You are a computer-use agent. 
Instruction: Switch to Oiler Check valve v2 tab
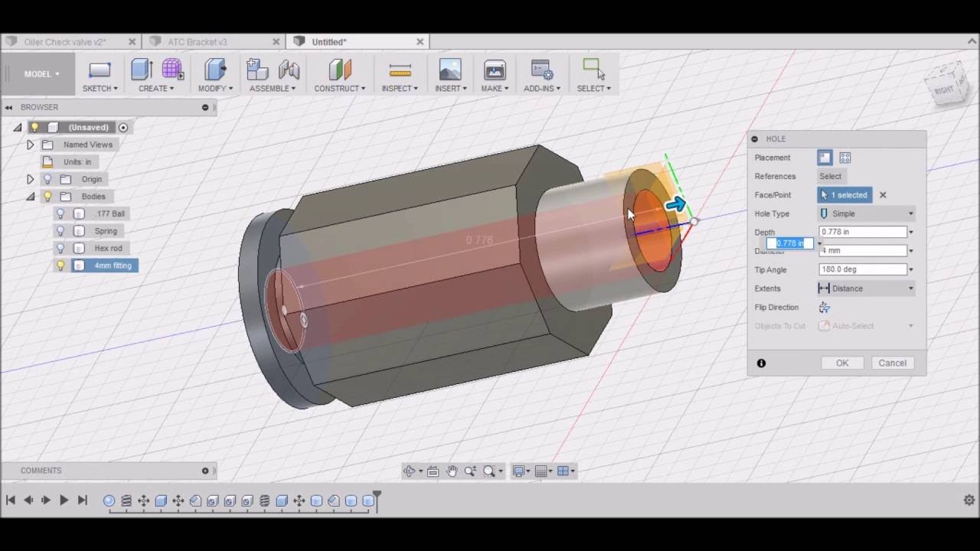(65, 42)
